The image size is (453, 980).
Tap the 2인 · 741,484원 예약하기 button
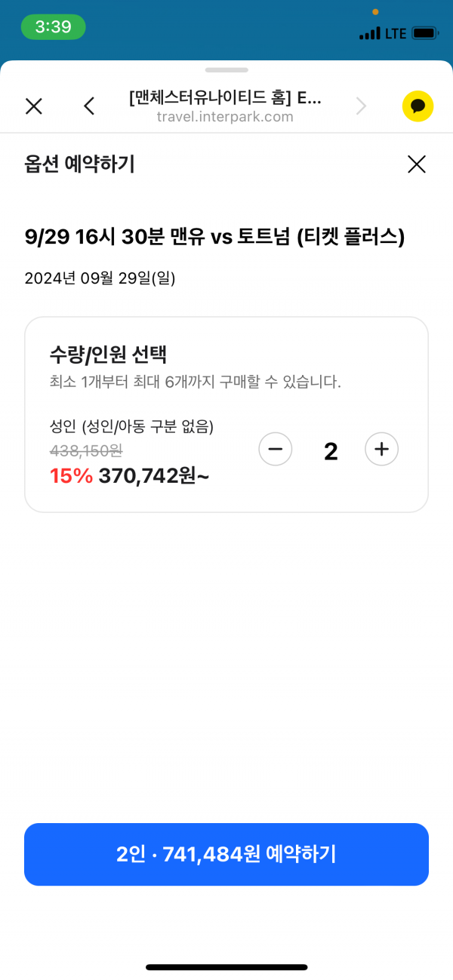pos(226,854)
